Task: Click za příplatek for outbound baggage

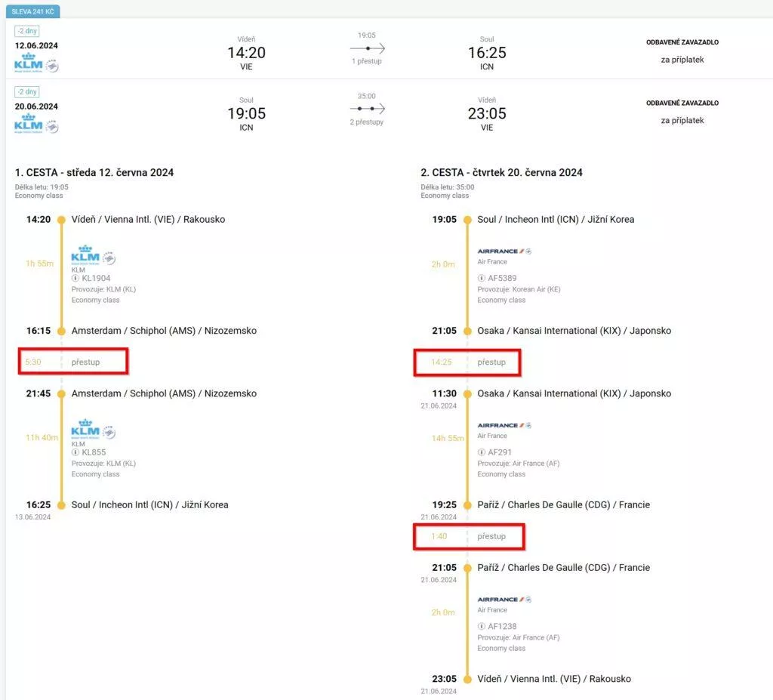Action: click(x=682, y=60)
